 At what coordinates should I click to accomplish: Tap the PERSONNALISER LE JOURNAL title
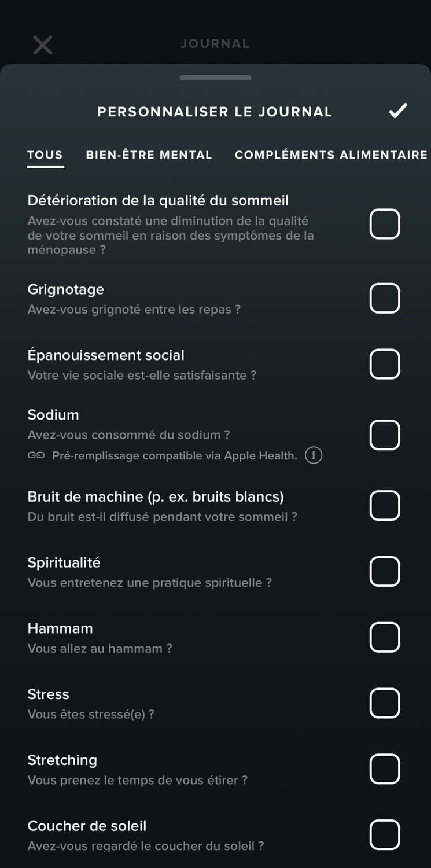pos(215,112)
